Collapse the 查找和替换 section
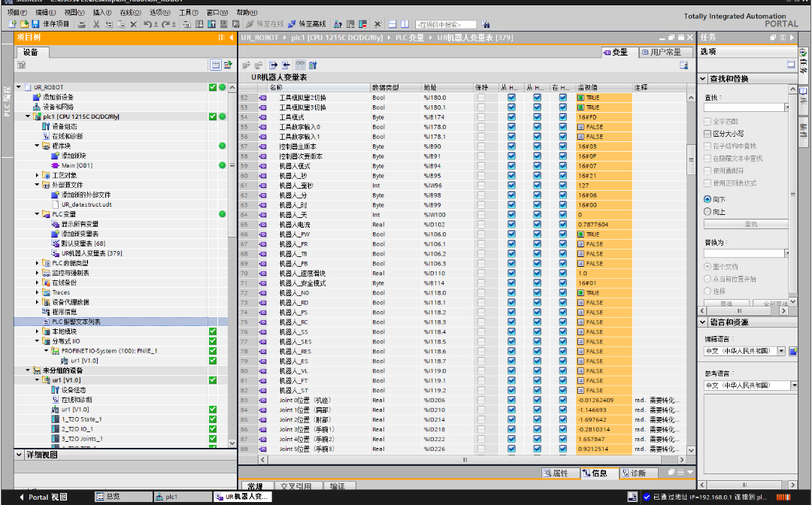The height and width of the screenshot is (505, 812). pyautogui.click(x=703, y=79)
